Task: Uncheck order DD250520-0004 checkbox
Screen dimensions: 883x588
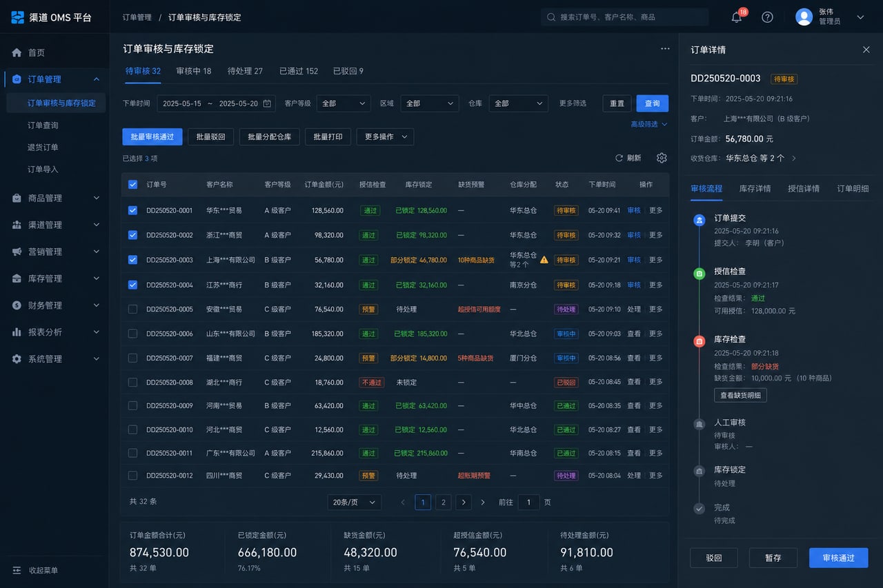Action: click(x=132, y=285)
